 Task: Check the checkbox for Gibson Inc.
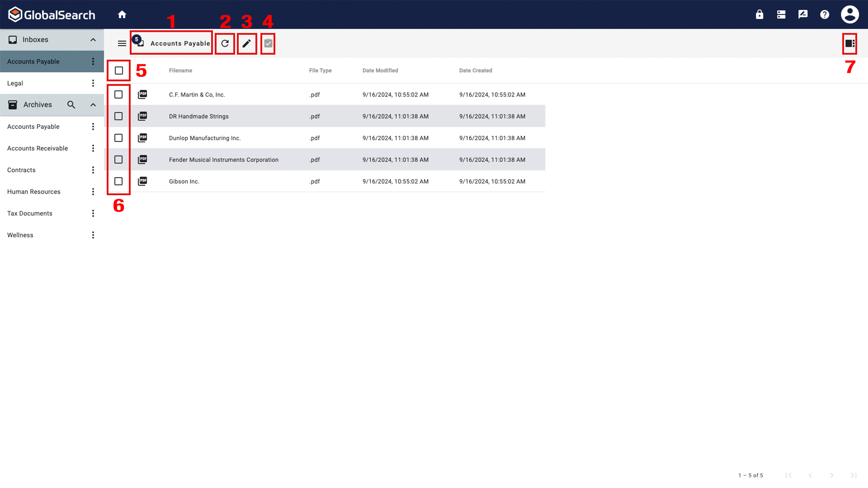point(118,181)
